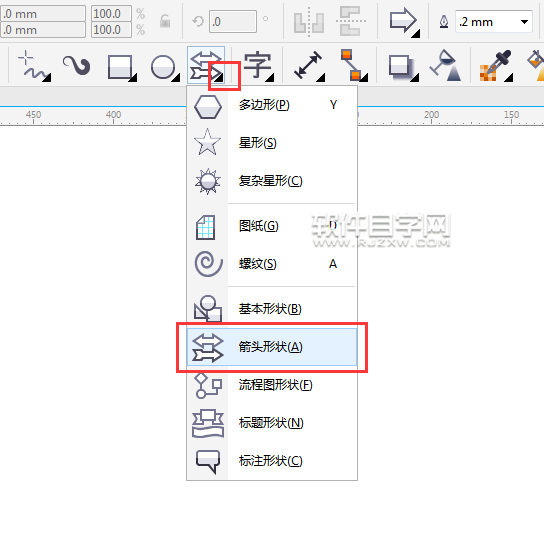This screenshot has height=534, width=544.
Task: Expand the Freehand tool flyout triangle
Action: pos(46,78)
